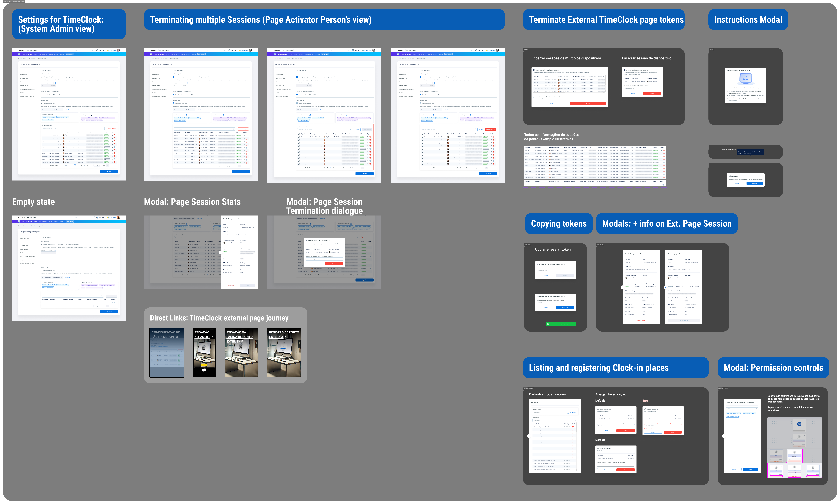This screenshot has height=504, width=840.
Task: Delete location Setor I, Manhattan Business
Action: 573,463
